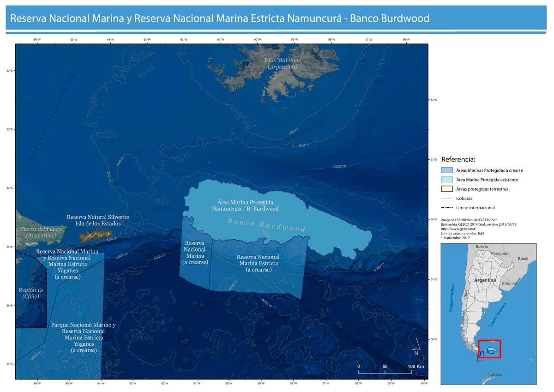Click the 'Región 12 (Chile)' label
The image size is (554, 392).
pyautogui.click(x=30, y=293)
